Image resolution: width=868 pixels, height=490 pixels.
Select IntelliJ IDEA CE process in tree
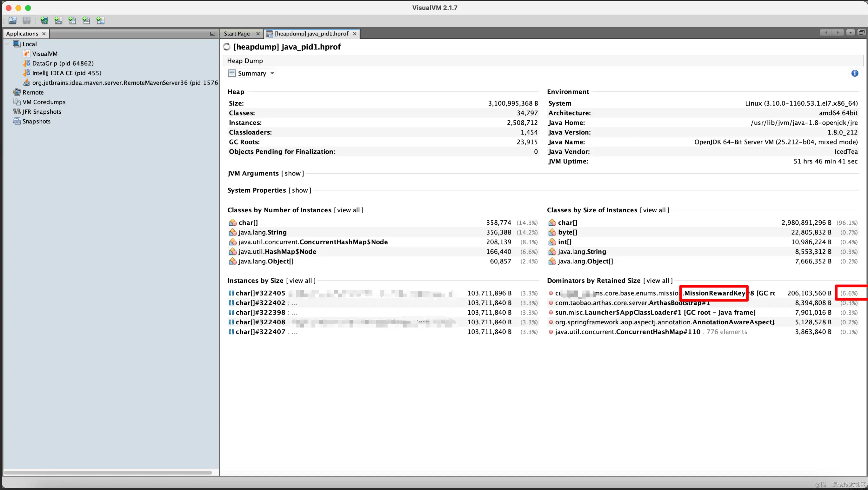click(x=66, y=73)
